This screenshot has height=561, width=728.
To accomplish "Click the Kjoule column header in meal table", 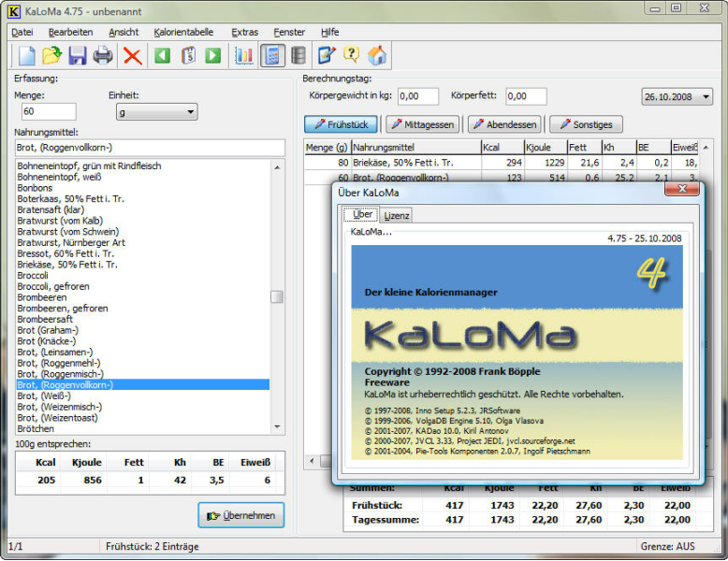I will (546, 148).
